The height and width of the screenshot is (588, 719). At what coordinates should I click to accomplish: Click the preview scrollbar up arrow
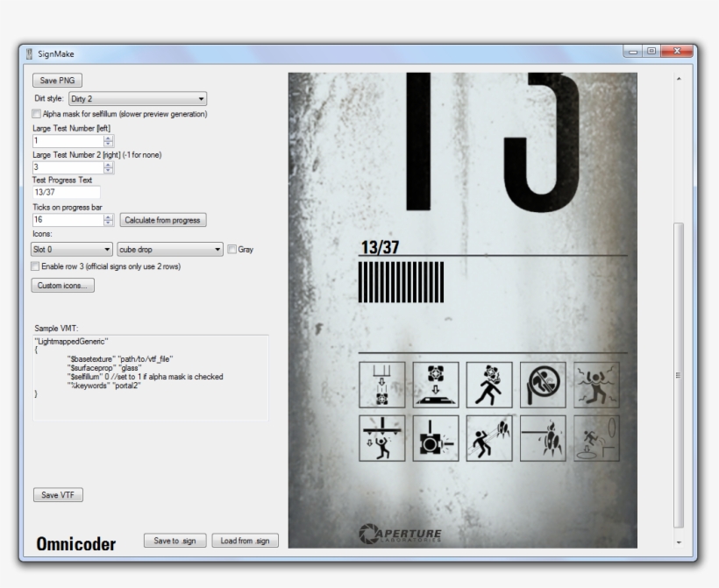(x=679, y=79)
